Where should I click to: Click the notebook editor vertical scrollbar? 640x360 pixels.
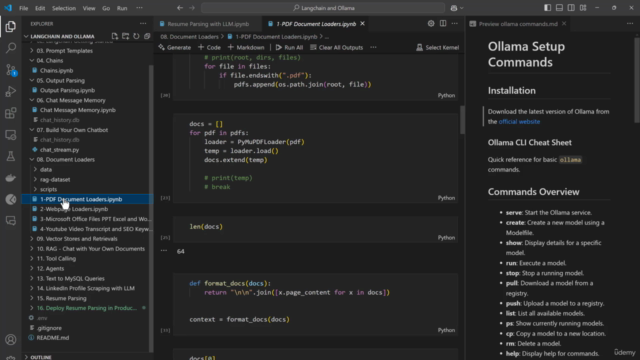tap(462, 120)
